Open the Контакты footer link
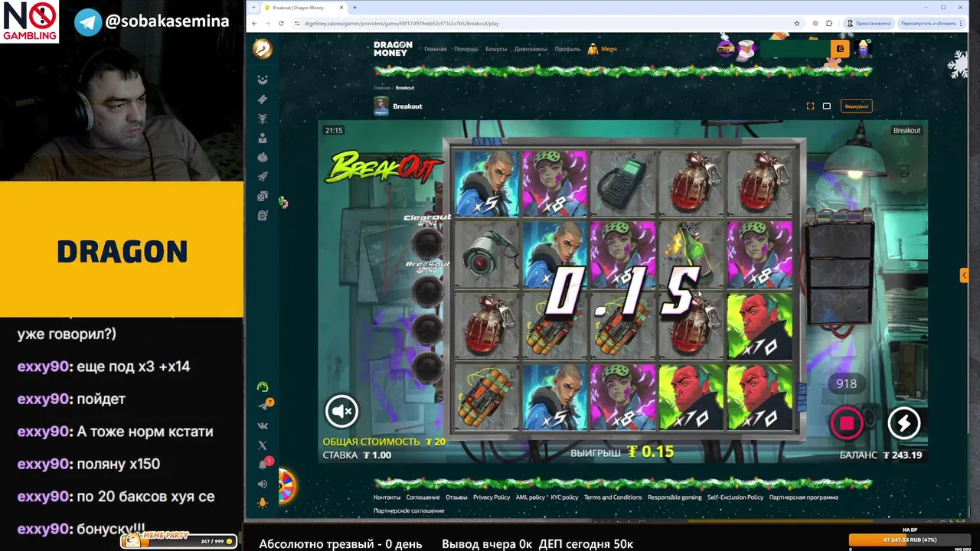The image size is (980, 551). tap(387, 497)
